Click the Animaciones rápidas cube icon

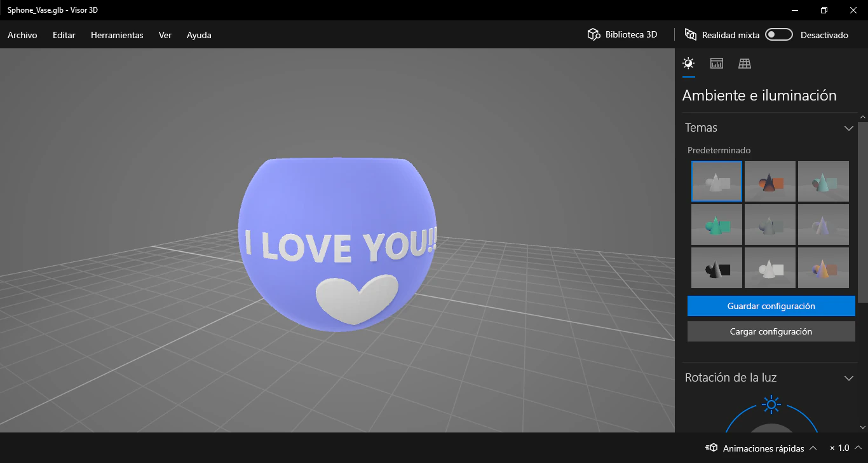pos(712,448)
